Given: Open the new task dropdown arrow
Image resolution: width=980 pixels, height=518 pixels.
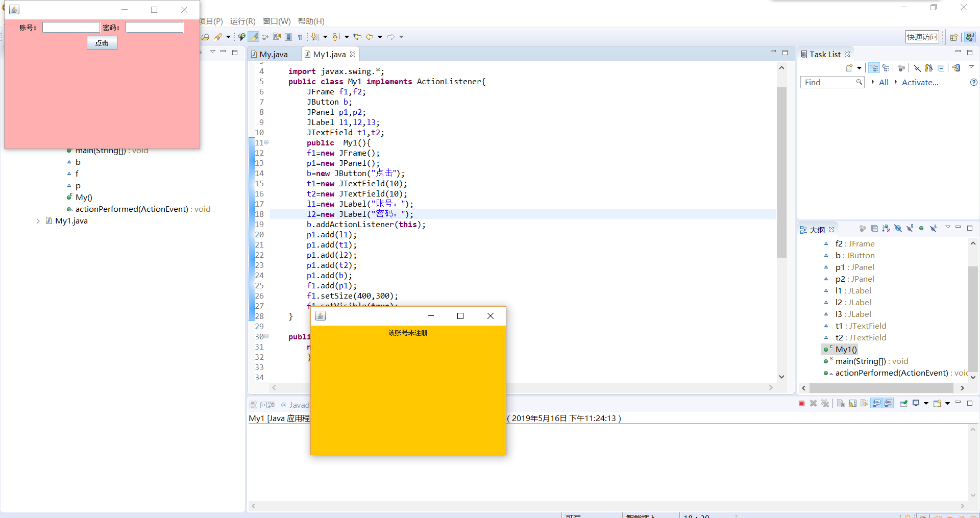Looking at the screenshot, I should click(860, 68).
